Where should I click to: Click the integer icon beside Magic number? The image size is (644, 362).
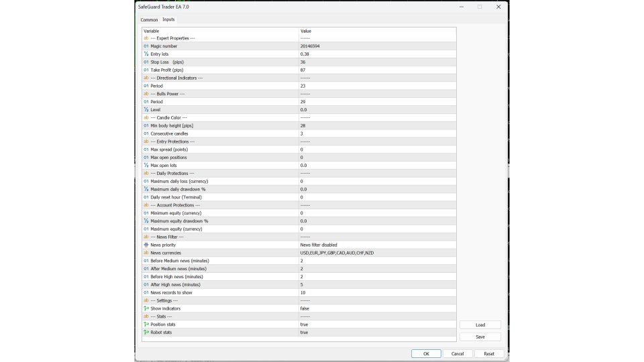tap(146, 46)
